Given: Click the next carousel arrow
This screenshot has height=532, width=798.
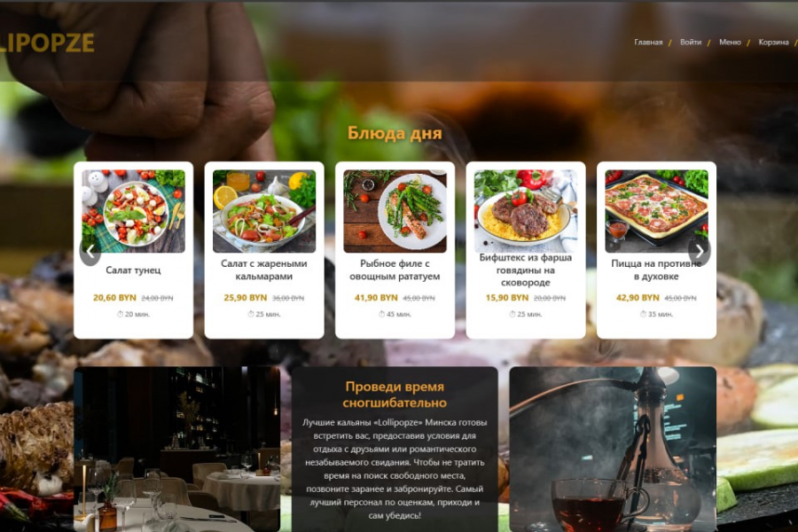Looking at the screenshot, I should pyautogui.click(x=700, y=251).
